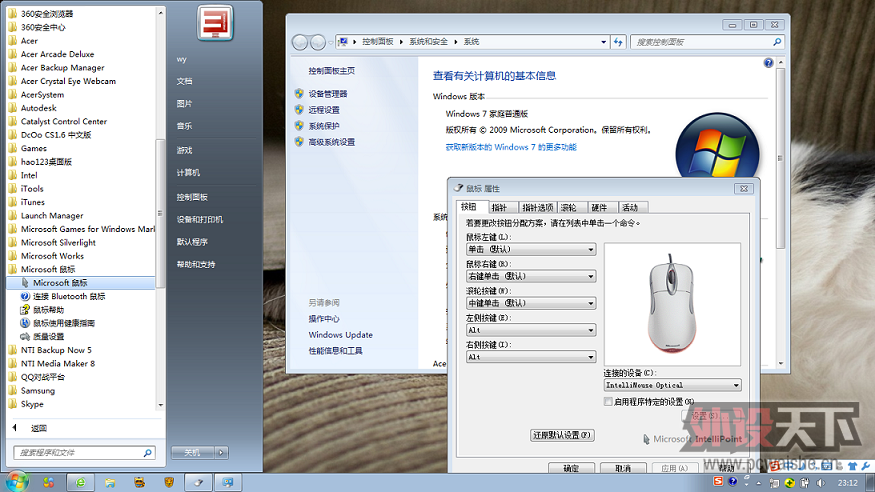Click 搜索程序和文件 search field

click(x=84, y=452)
